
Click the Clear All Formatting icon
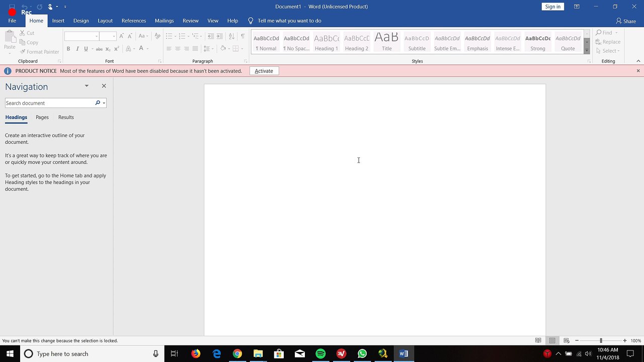(x=157, y=36)
